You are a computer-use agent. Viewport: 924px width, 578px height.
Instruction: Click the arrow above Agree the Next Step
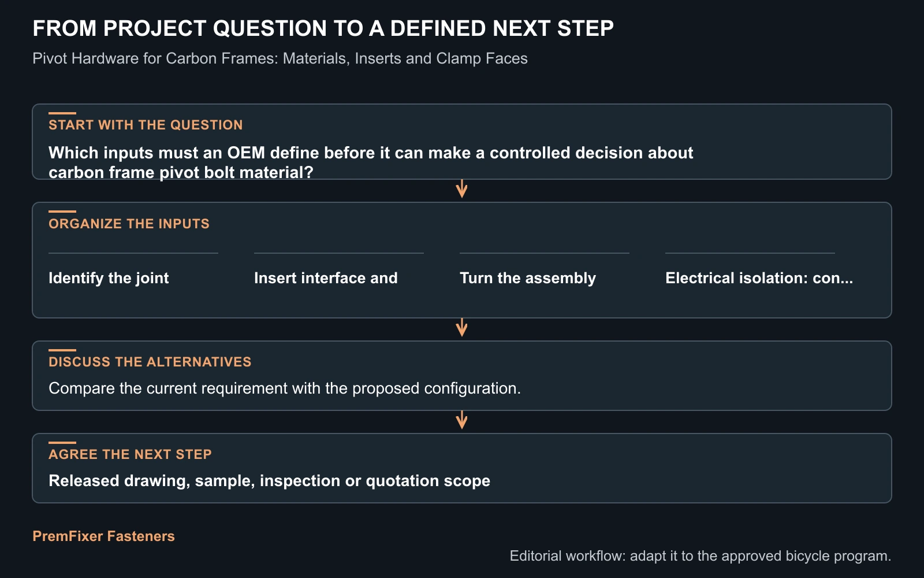[461, 420]
